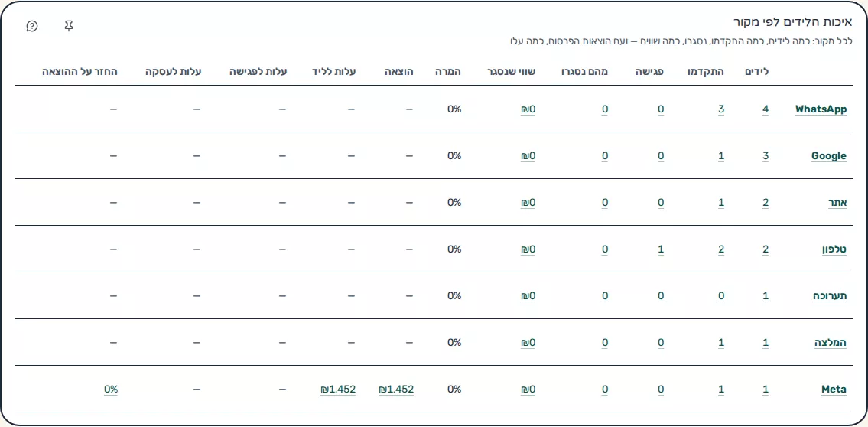
Task: Click טלפון closed deals count 0
Action: click(x=605, y=249)
